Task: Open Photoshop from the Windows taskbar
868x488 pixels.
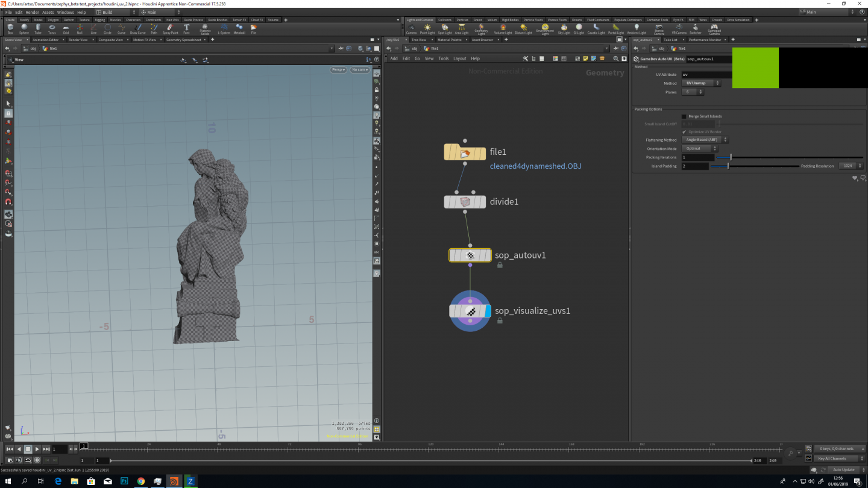Action: 124,481
